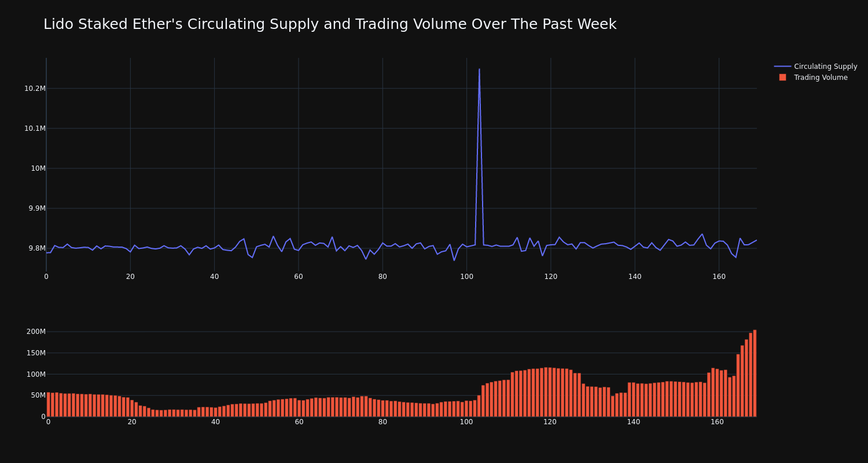Click the 150M volume axis label
Viewport: 868px width, 463px height.
click(36, 353)
